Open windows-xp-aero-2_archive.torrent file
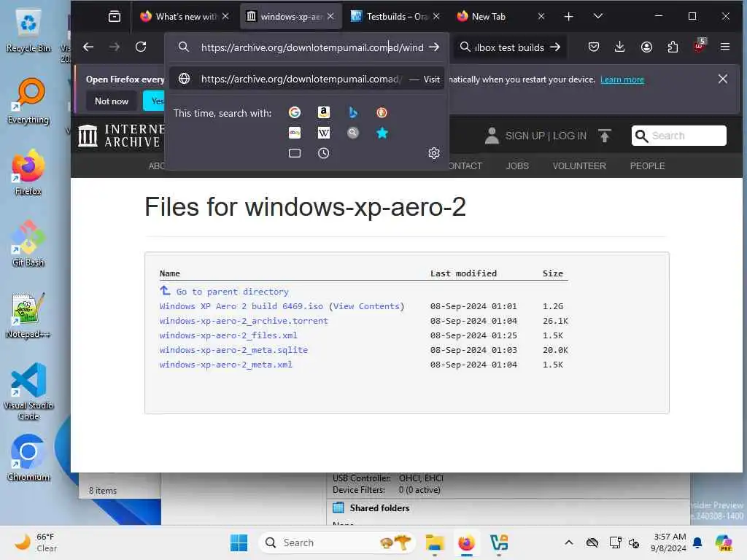 click(x=244, y=321)
